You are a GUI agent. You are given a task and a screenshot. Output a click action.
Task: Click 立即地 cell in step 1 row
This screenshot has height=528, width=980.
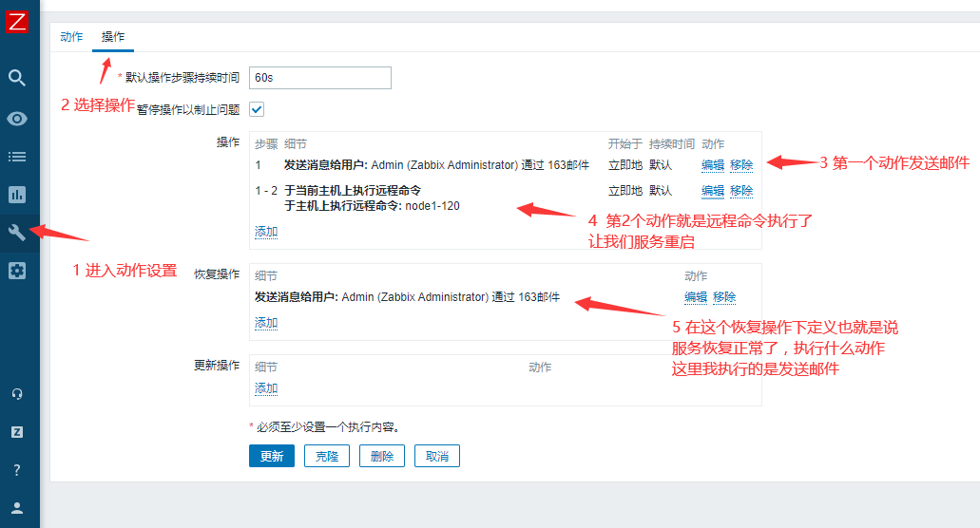coord(625,165)
